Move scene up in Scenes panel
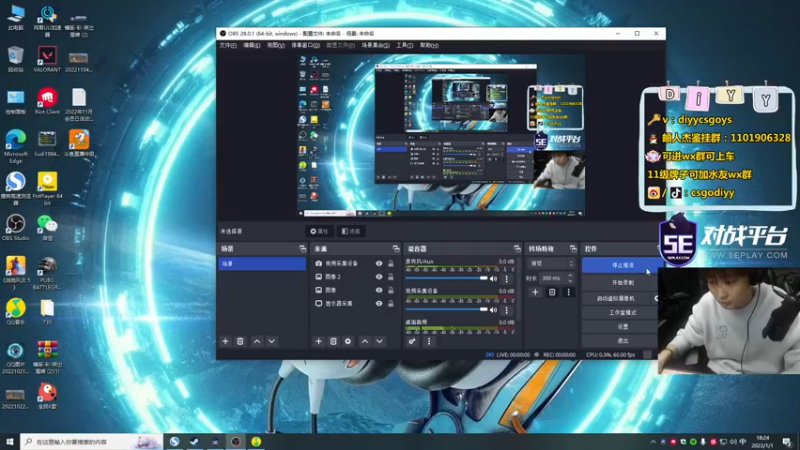800x450 pixels. point(257,341)
